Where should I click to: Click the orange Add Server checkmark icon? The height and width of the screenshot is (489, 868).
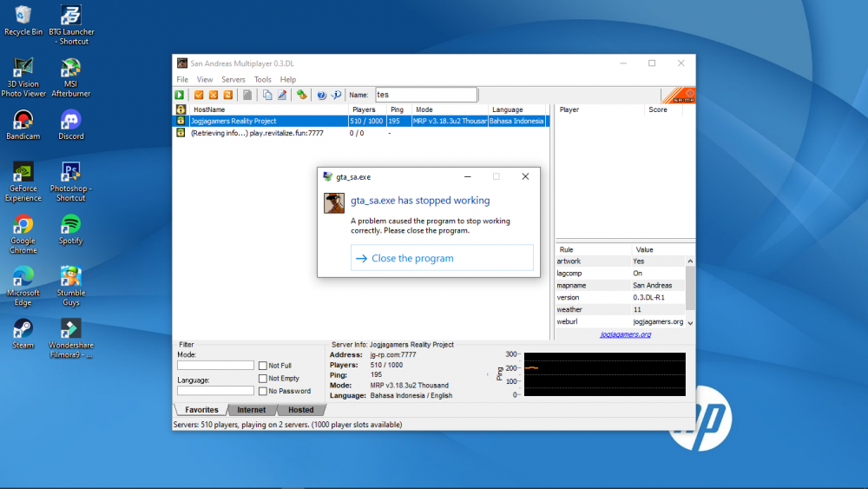point(199,95)
